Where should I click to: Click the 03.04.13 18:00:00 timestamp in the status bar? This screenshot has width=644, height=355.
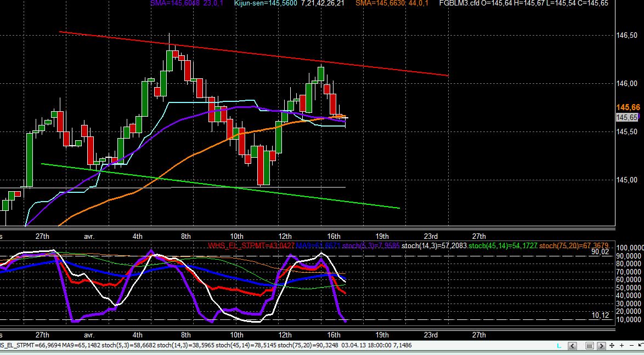tap(371, 345)
